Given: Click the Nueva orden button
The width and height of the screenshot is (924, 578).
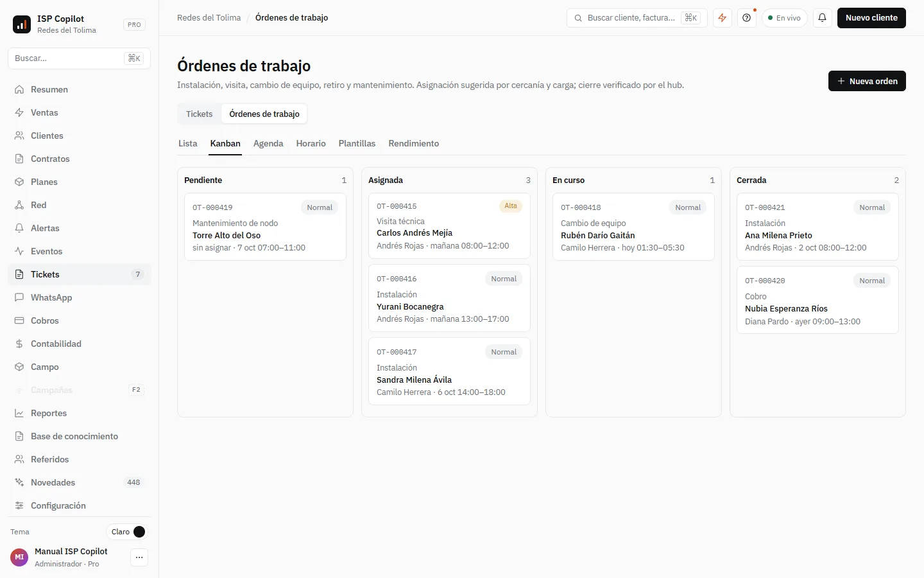Looking at the screenshot, I should [867, 81].
